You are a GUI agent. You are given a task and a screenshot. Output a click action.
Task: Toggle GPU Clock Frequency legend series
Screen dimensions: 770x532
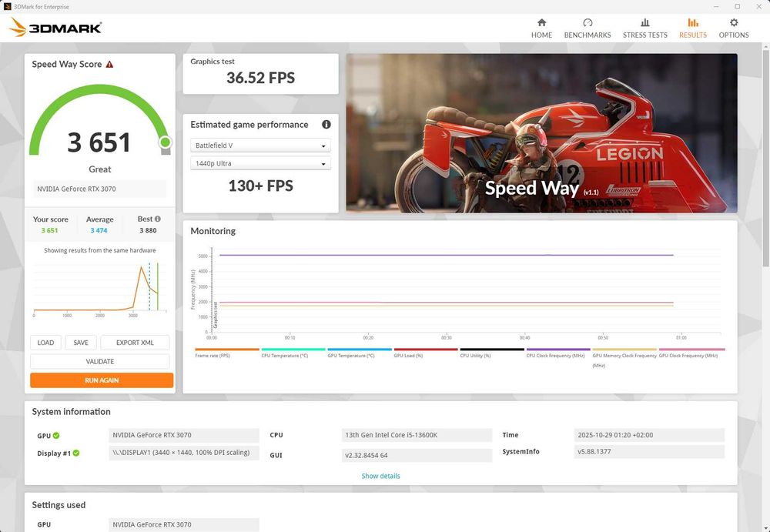[691, 353]
